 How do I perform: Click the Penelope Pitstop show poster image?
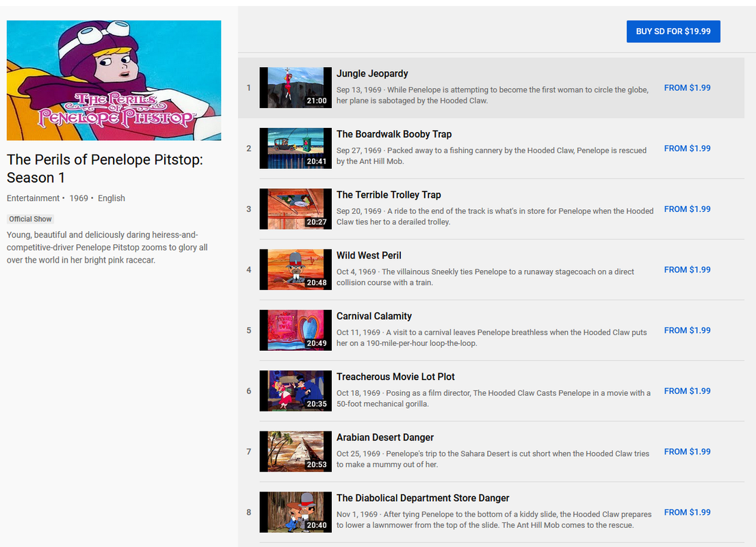(114, 81)
